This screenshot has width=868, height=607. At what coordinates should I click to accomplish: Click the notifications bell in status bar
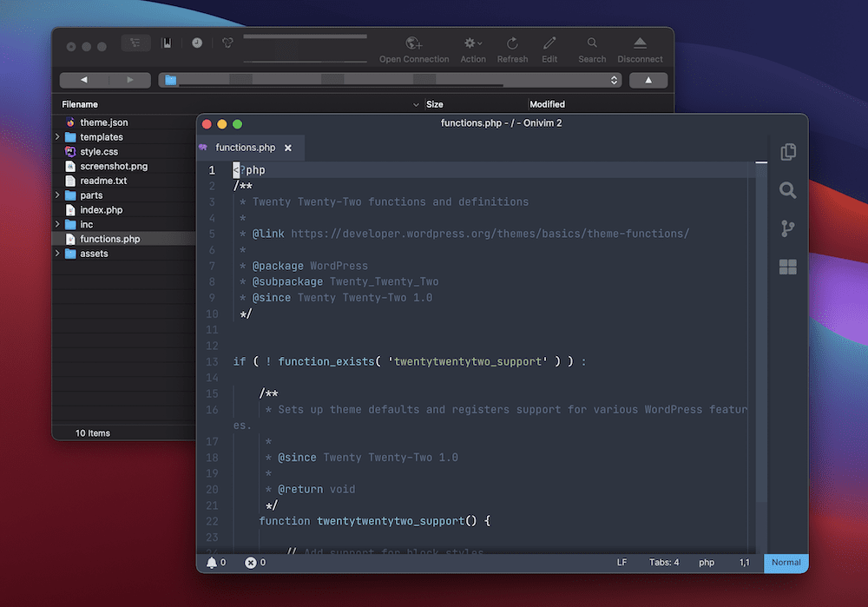(x=212, y=563)
